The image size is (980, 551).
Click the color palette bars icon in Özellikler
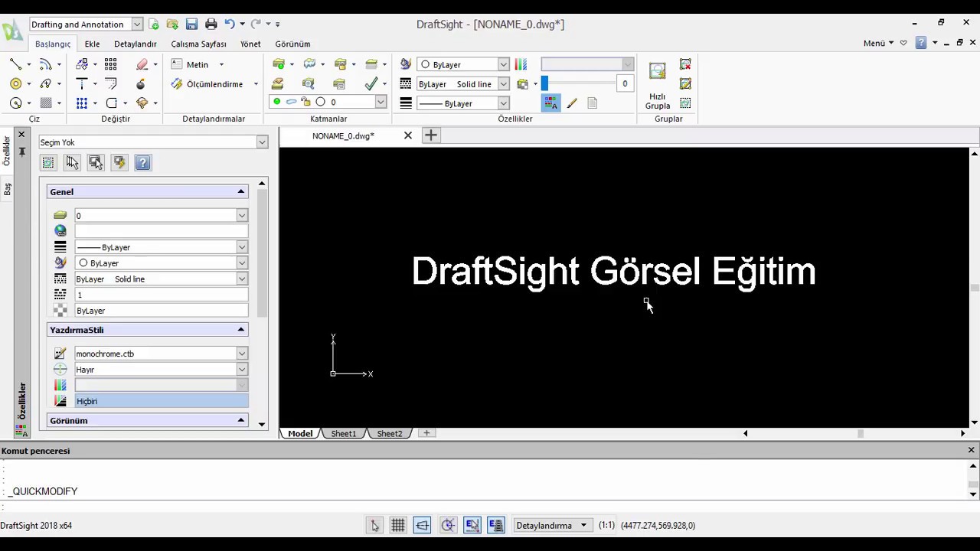coord(521,64)
